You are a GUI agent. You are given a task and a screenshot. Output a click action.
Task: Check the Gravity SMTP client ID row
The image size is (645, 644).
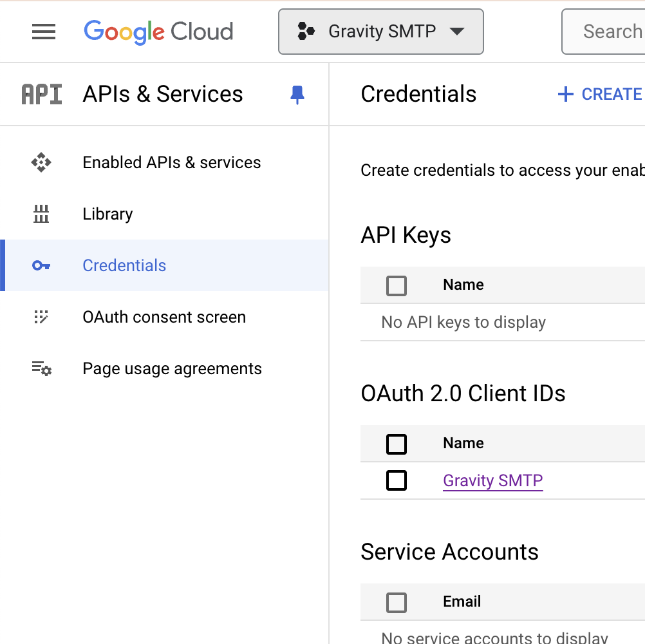397,480
